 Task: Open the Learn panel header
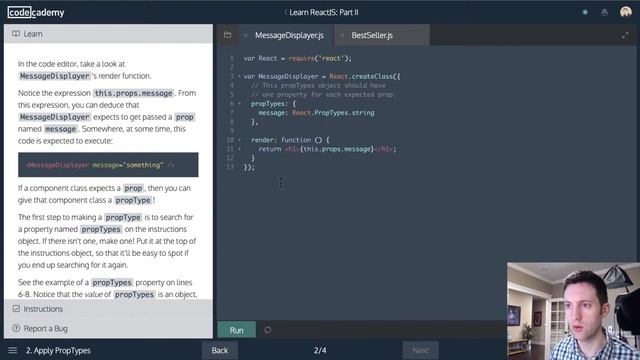pyautogui.click(x=108, y=34)
